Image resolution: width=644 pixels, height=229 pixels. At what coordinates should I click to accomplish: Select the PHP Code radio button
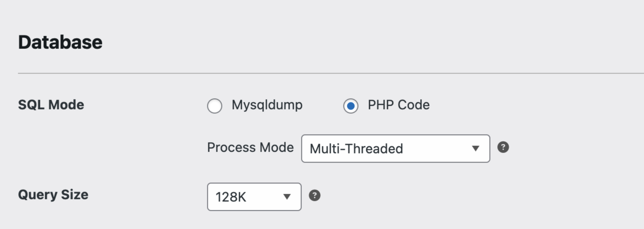coord(351,106)
